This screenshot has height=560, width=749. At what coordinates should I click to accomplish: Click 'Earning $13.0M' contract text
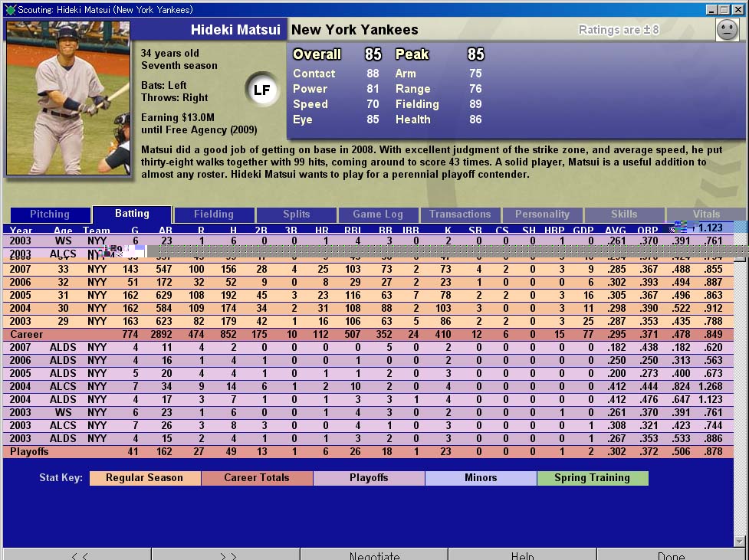178,117
